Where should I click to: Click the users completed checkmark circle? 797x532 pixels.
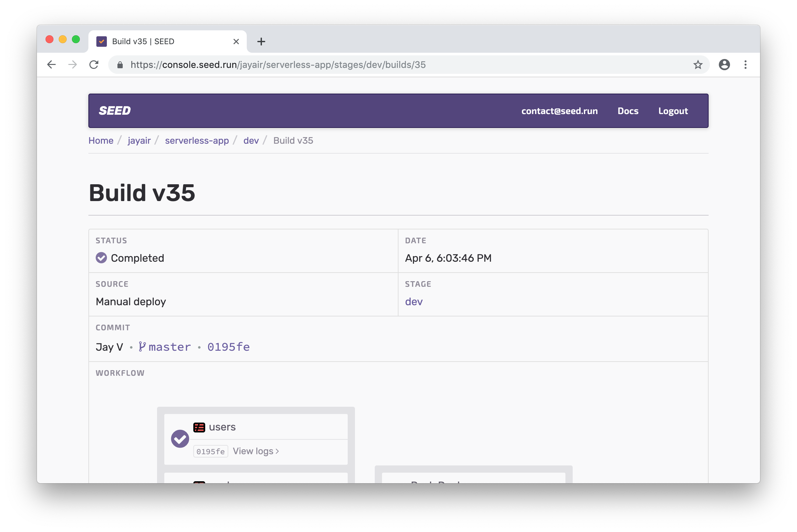click(180, 439)
